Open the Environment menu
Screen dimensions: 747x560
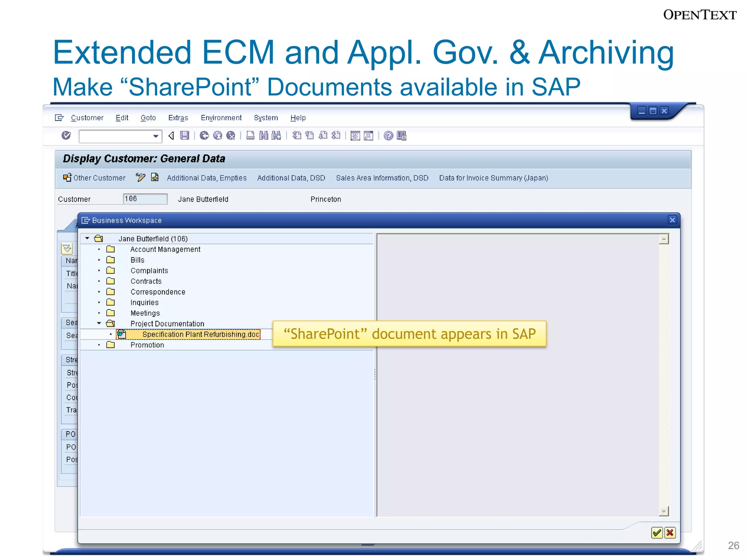(221, 118)
